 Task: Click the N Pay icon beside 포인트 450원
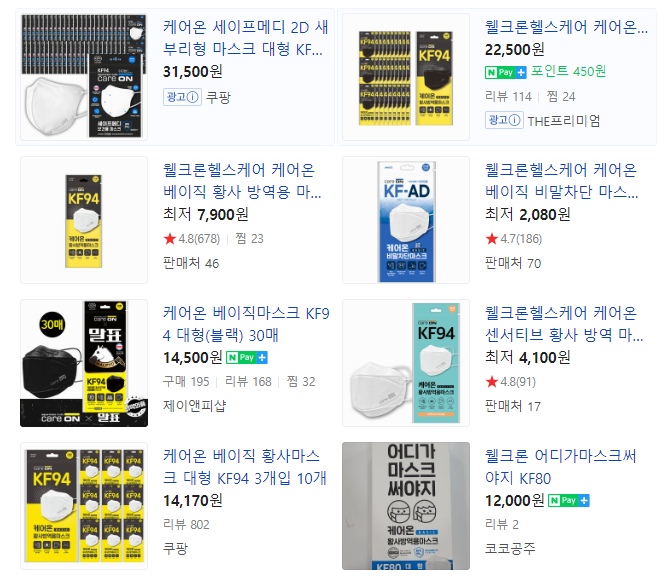point(505,72)
